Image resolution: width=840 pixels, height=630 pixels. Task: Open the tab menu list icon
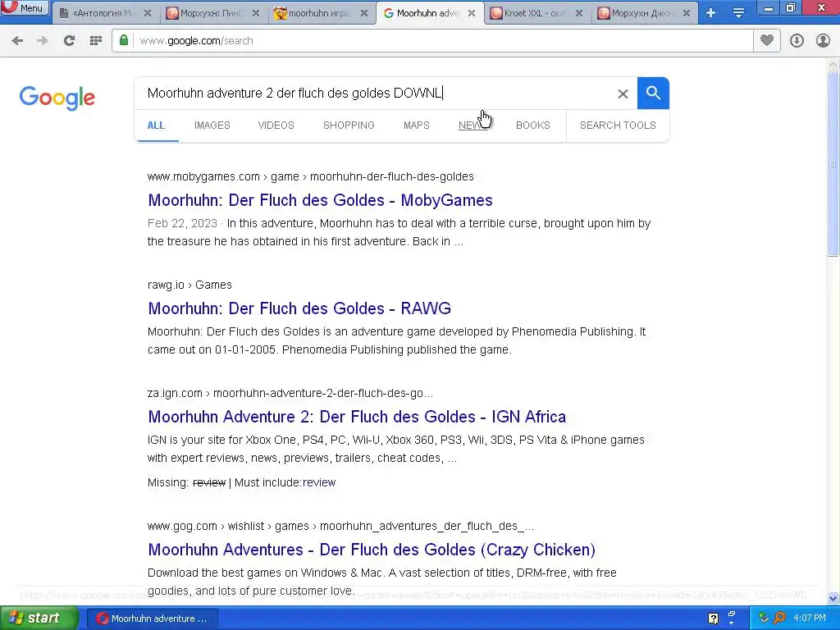(738, 13)
